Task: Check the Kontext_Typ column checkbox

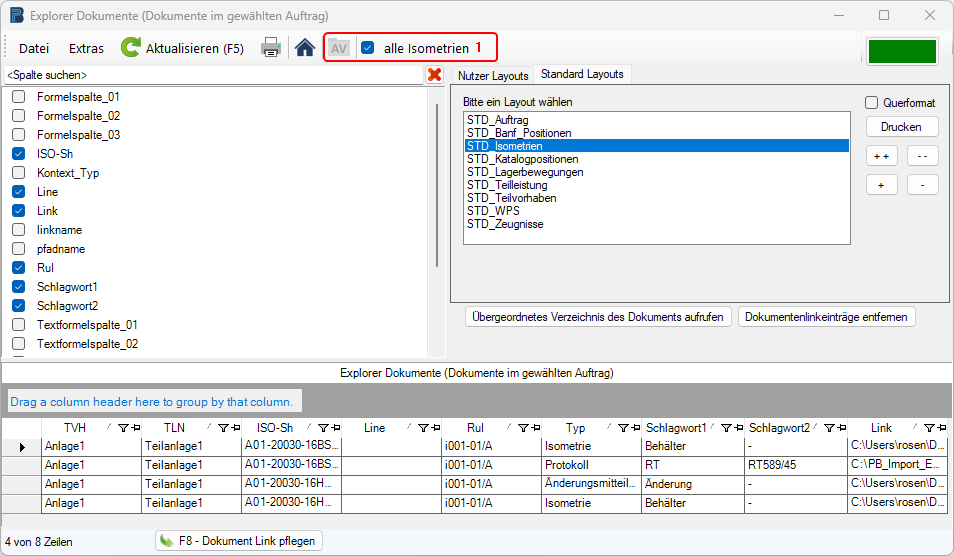Action: coord(19,173)
